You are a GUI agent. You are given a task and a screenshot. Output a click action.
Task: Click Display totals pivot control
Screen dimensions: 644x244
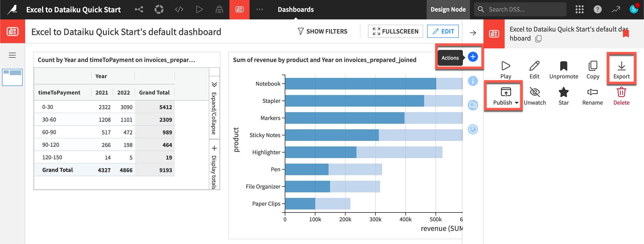(214, 165)
